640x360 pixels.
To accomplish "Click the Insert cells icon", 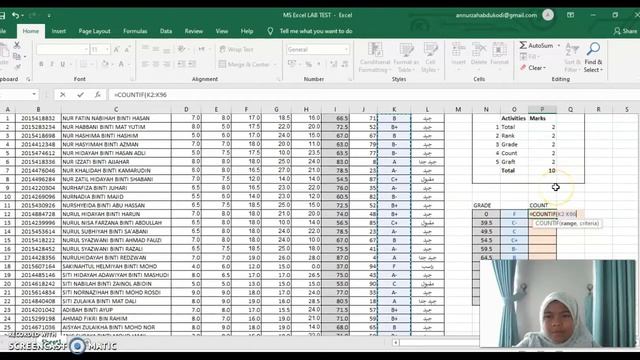I will click(x=458, y=50).
